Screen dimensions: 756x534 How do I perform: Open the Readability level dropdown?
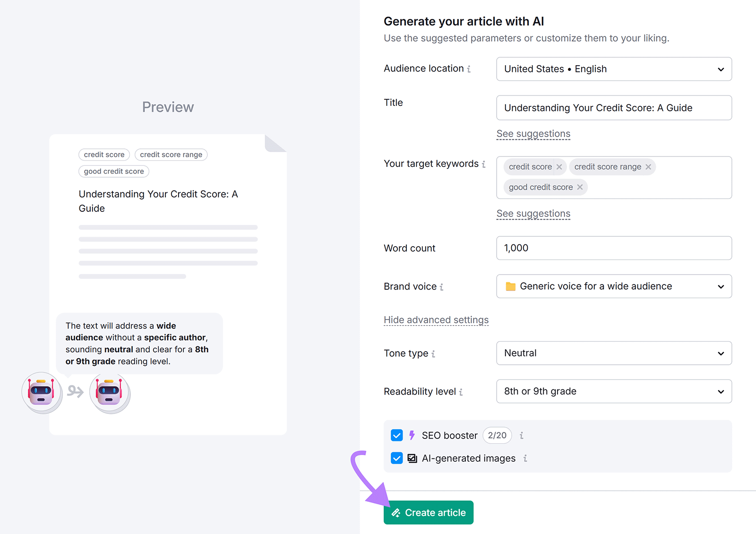pos(613,391)
